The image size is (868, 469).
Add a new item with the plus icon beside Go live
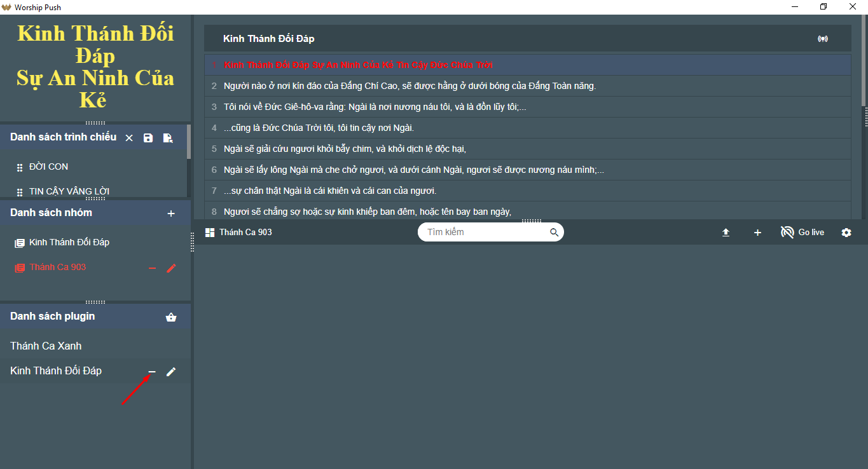[757, 233]
